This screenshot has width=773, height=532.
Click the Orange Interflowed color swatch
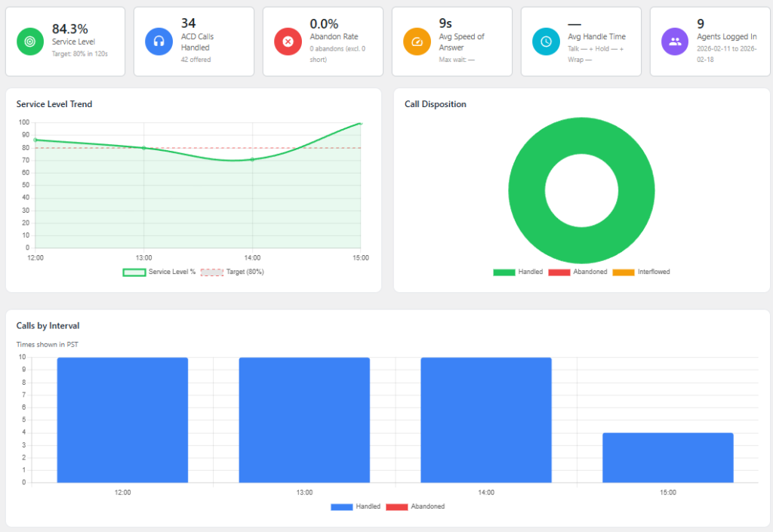tap(623, 272)
